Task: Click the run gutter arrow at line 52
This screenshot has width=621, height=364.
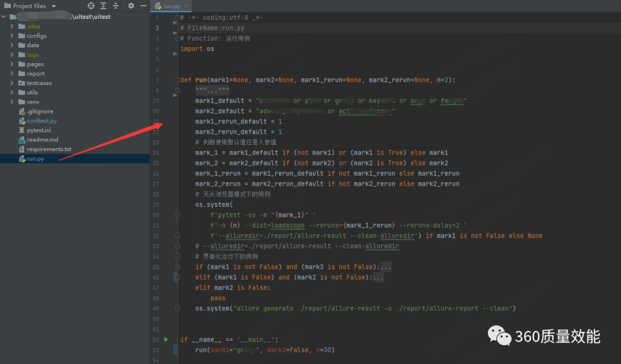Action: [x=166, y=339]
